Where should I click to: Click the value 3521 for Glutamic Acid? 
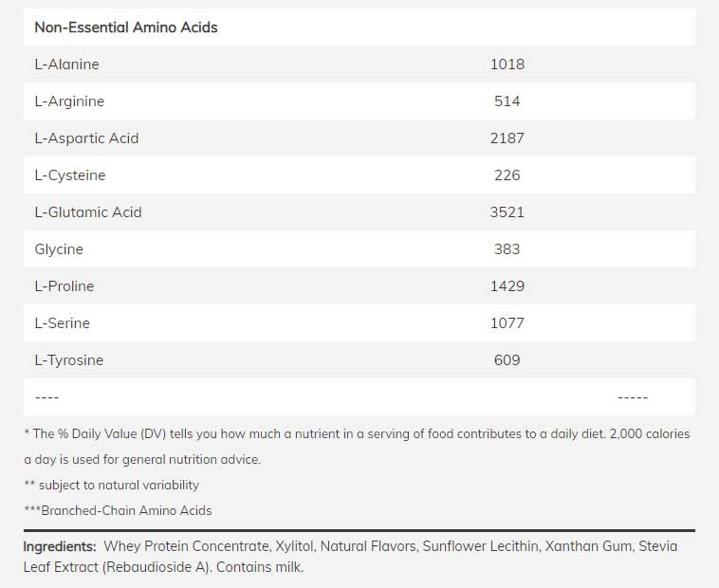(507, 212)
